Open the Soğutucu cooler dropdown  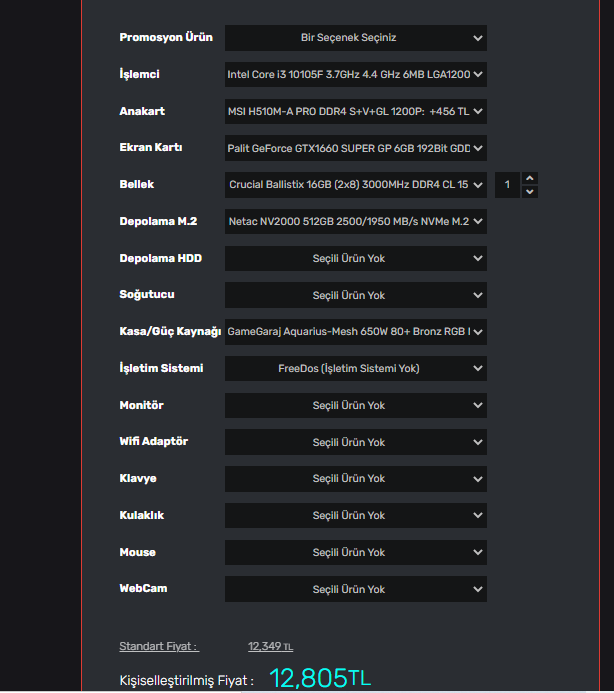[x=355, y=295]
